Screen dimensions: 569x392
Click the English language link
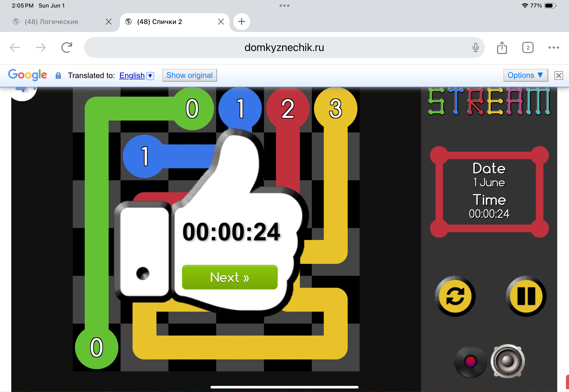(x=132, y=75)
